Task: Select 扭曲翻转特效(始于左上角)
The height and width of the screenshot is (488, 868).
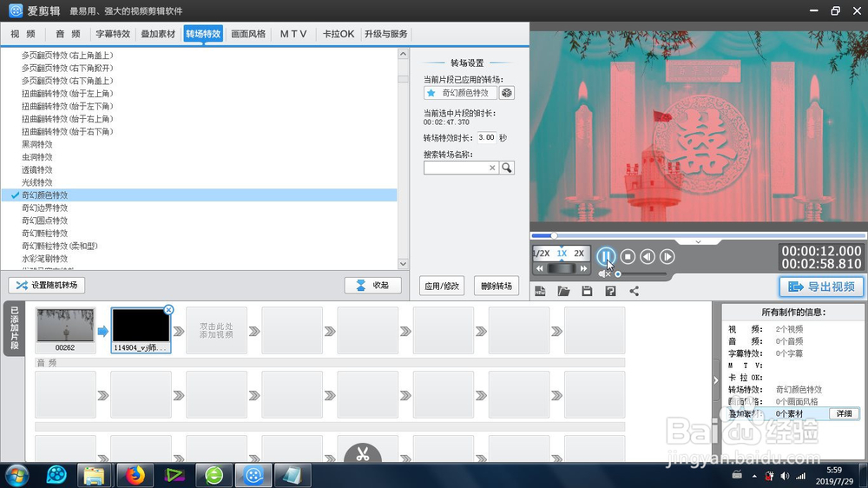Action: pos(68,93)
